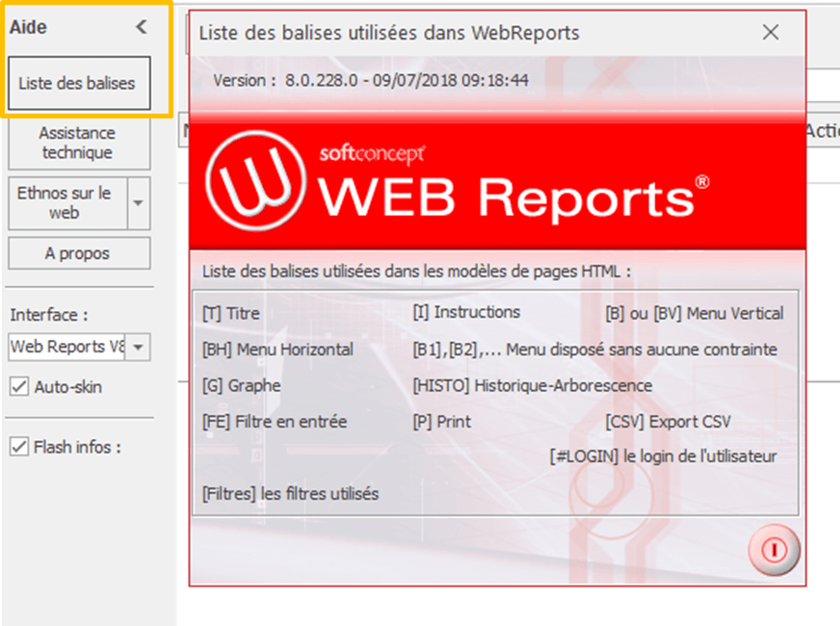The height and width of the screenshot is (626, 840).
Task: Toggle the Auto-skin checkbox
Action: click(19, 386)
